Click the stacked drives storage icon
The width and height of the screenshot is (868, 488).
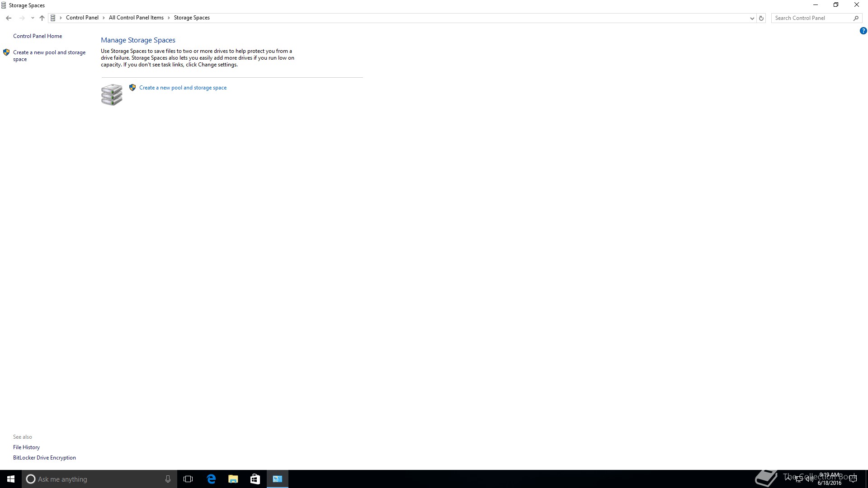[x=112, y=94]
